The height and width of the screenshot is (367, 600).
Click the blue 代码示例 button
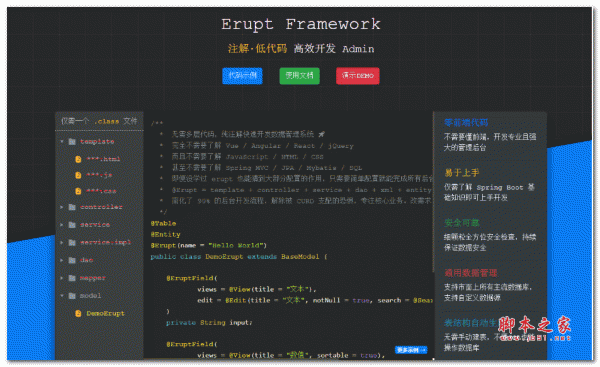click(242, 75)
